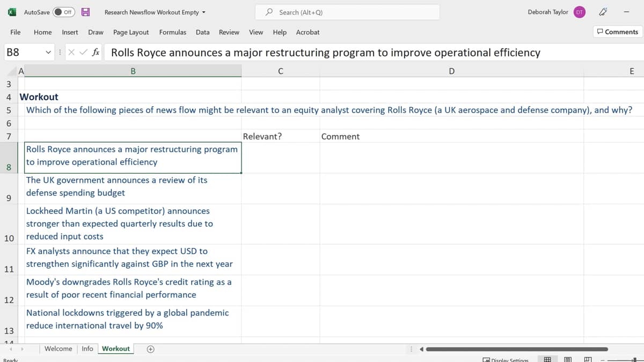Click the pen icon next to account avatar
The width and height of the screenshot is (644, 362).
[603, 12]
